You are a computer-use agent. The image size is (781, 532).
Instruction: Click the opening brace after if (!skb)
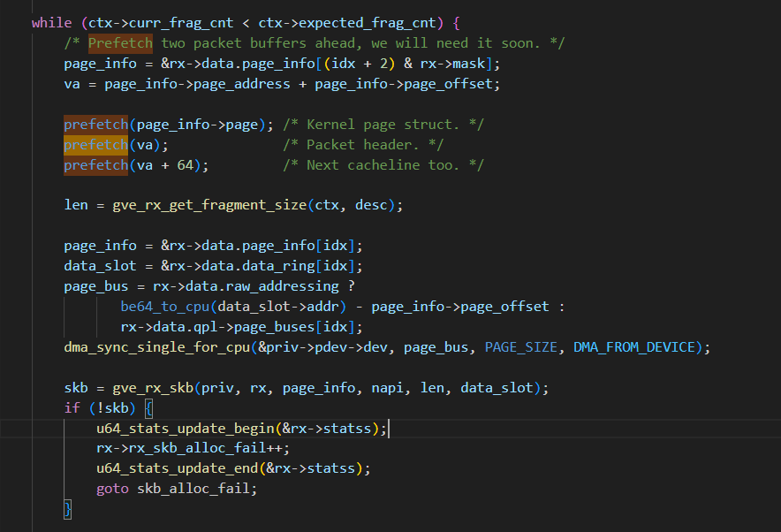148,408
